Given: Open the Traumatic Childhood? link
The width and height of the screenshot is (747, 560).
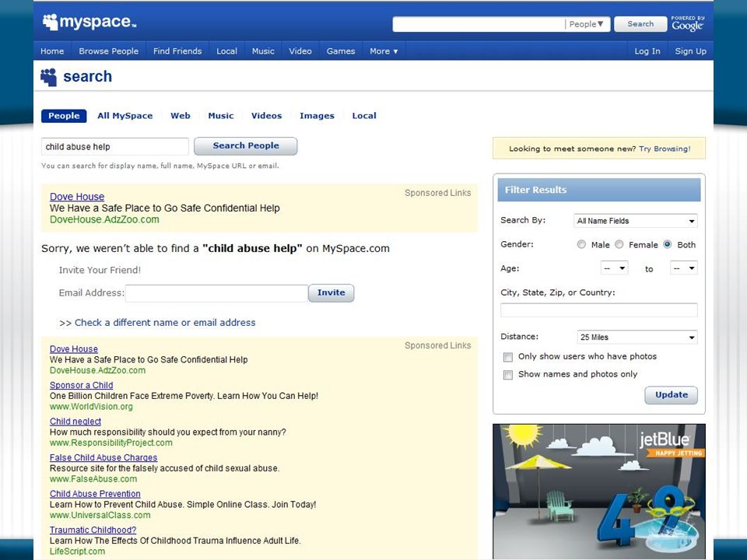Looking at the screenshot, I should pyautogui.click(x=93, y=530).
